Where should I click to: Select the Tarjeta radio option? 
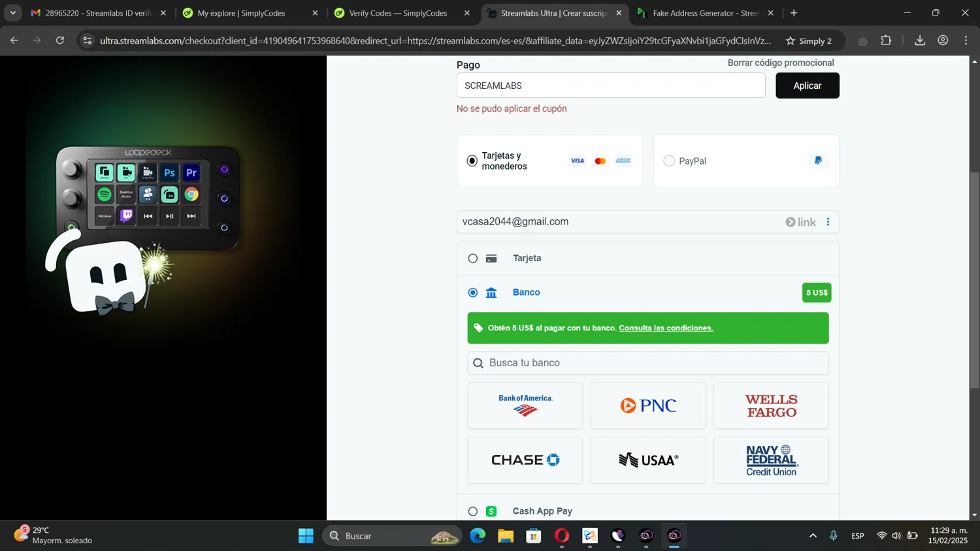point(473,259)
